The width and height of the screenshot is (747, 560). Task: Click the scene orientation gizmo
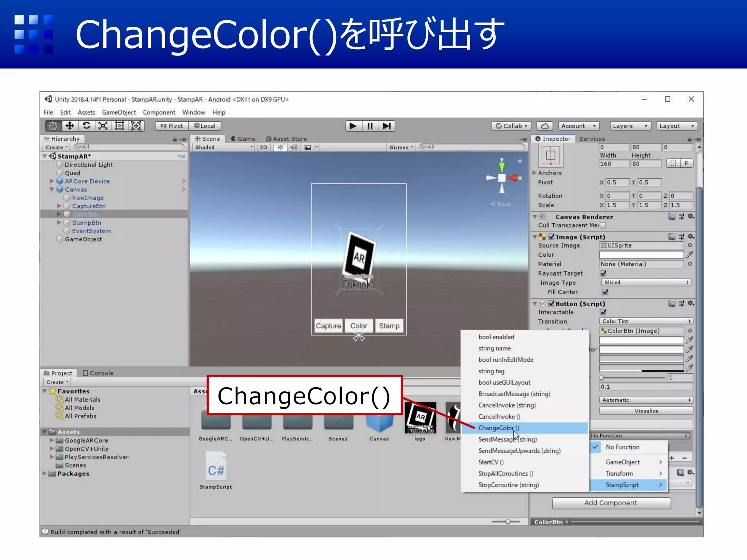(x=502, y=178)
